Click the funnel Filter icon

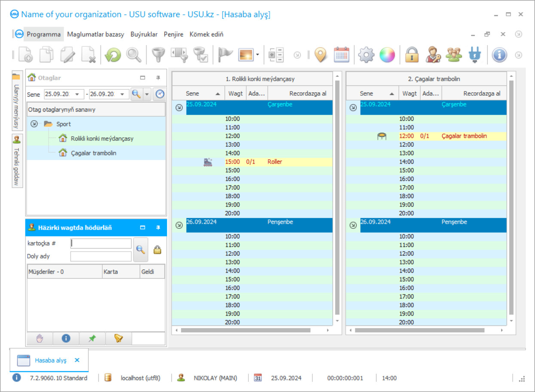tap(159, 55)
